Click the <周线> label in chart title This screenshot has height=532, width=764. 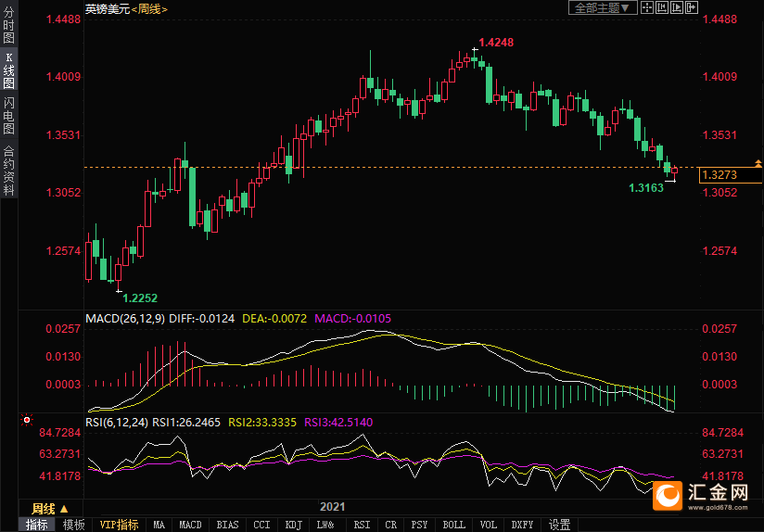click(149, 8)
